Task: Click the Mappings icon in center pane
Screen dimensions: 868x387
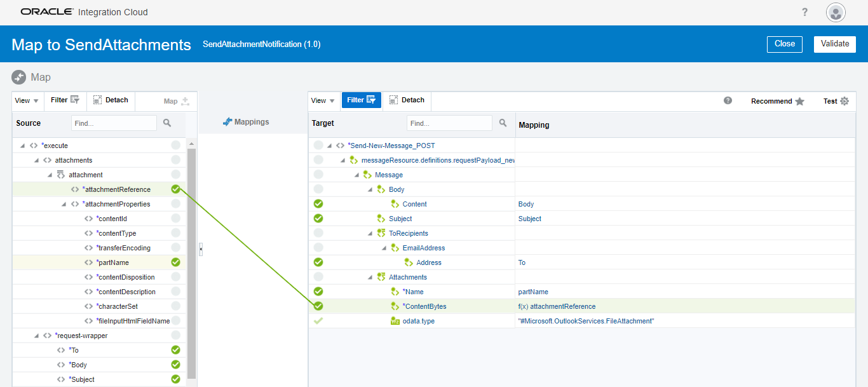Action: tap(227, 122)
